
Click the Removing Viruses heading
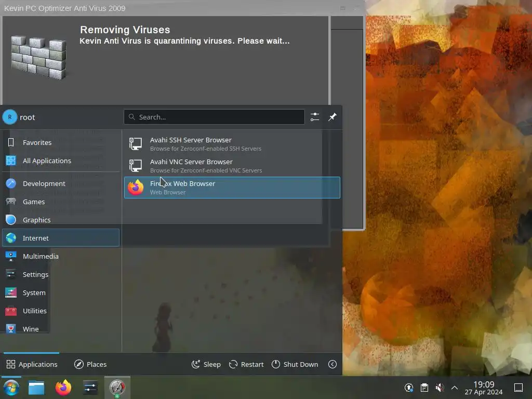coord(125,30)
